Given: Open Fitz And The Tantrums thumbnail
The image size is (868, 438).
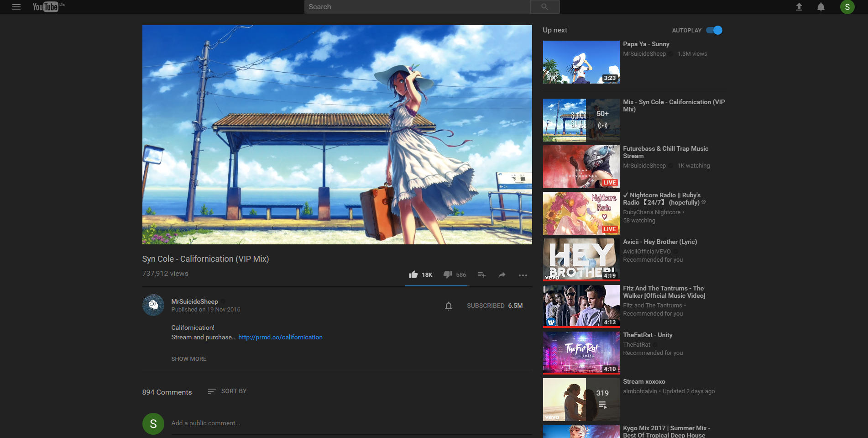Looking at the screenshot, I should click(x=581, y=306).
